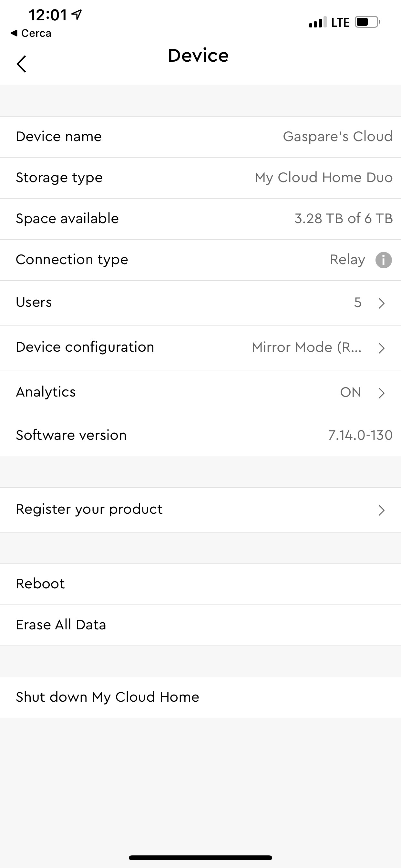The height and width of the screenshot is (868, 401).
Task: Tap Space available value
Action: (x=344, y=218)
